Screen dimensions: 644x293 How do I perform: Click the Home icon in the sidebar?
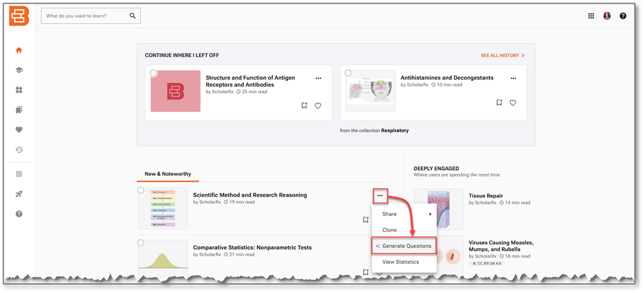pos(19,50)
